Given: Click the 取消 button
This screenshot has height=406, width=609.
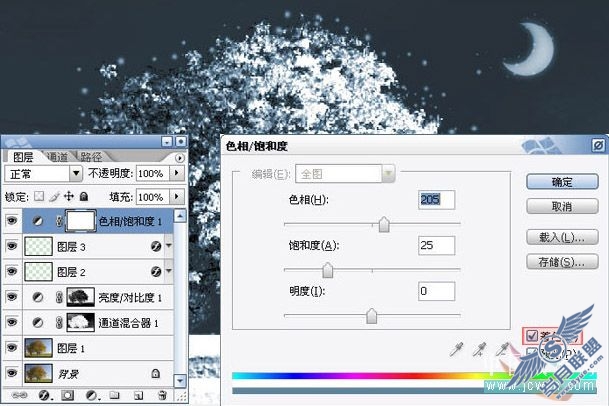Looking at the screenshot, I should pyautogui.click(x=562, y=206).
